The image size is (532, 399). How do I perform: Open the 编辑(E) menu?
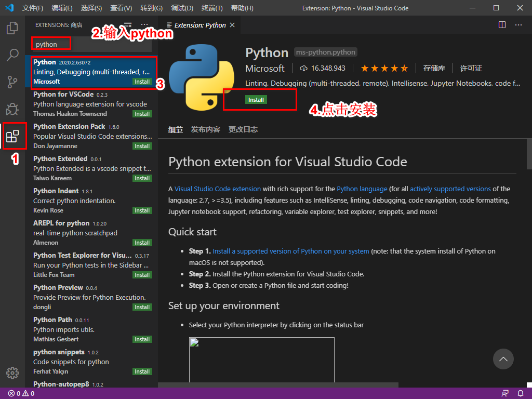62,8
